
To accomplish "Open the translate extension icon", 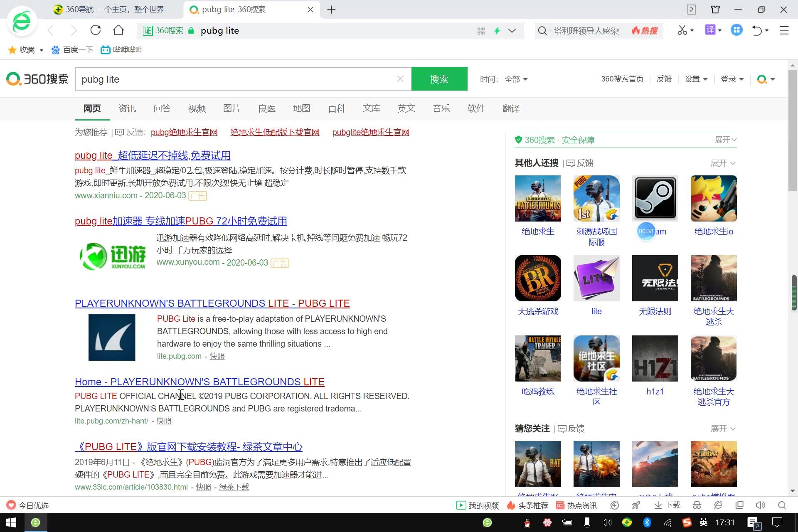I will (710, 30).
